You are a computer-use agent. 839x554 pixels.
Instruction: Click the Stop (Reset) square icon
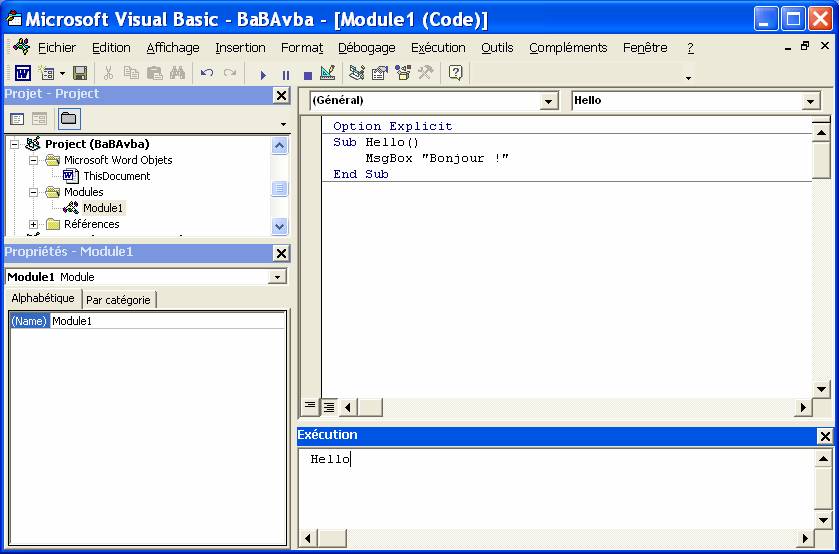pos(307,74)
